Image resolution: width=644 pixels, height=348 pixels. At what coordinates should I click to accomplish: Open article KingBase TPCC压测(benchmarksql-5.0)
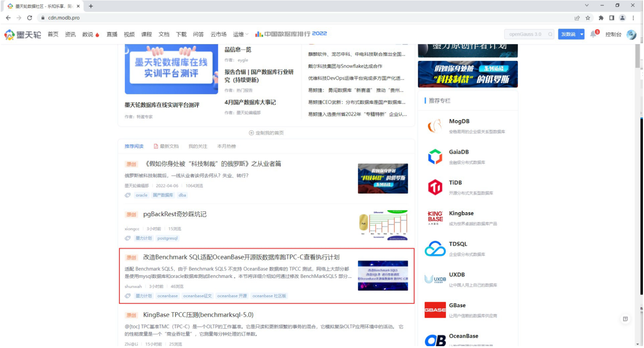pos(198,315)
